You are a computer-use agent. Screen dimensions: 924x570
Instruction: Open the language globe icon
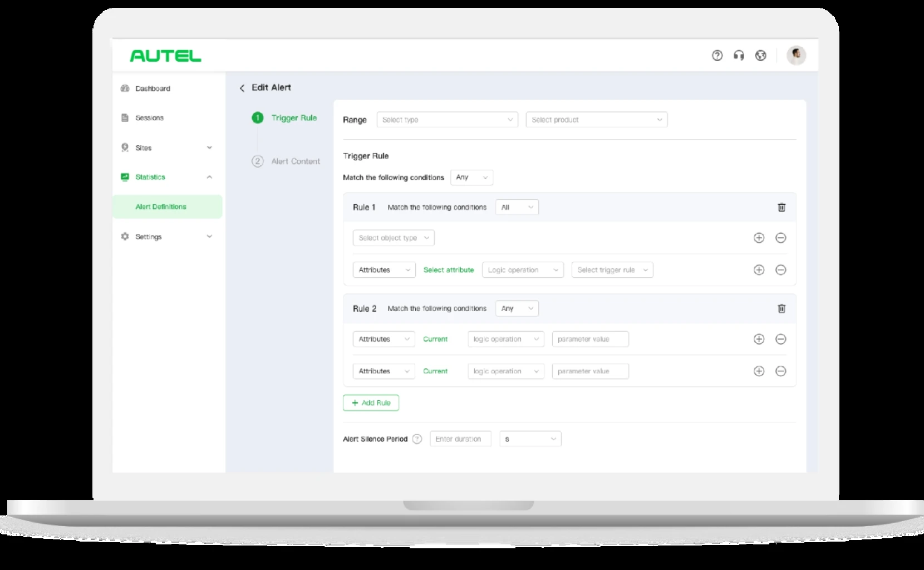coord(760,55)
